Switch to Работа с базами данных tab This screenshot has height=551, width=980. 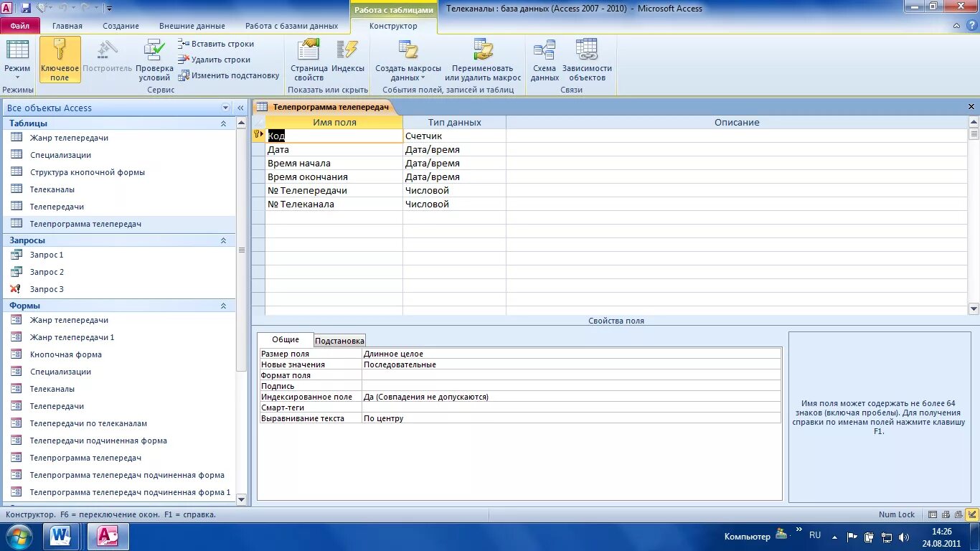coord(291,26)
